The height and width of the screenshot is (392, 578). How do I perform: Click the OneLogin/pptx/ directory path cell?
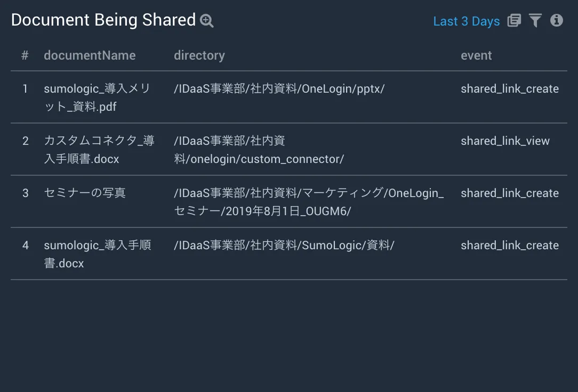pos(279,89)
